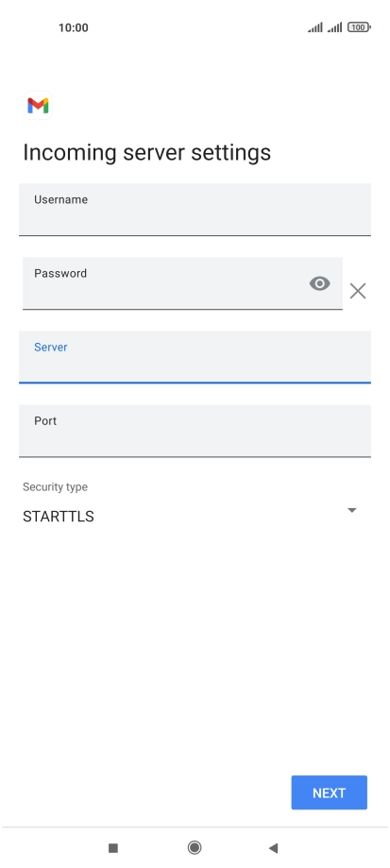Image resolution: width=390 pixels, height=868 pixels.
Task: Tap the battery indicator icon
Action: point(359,27)
